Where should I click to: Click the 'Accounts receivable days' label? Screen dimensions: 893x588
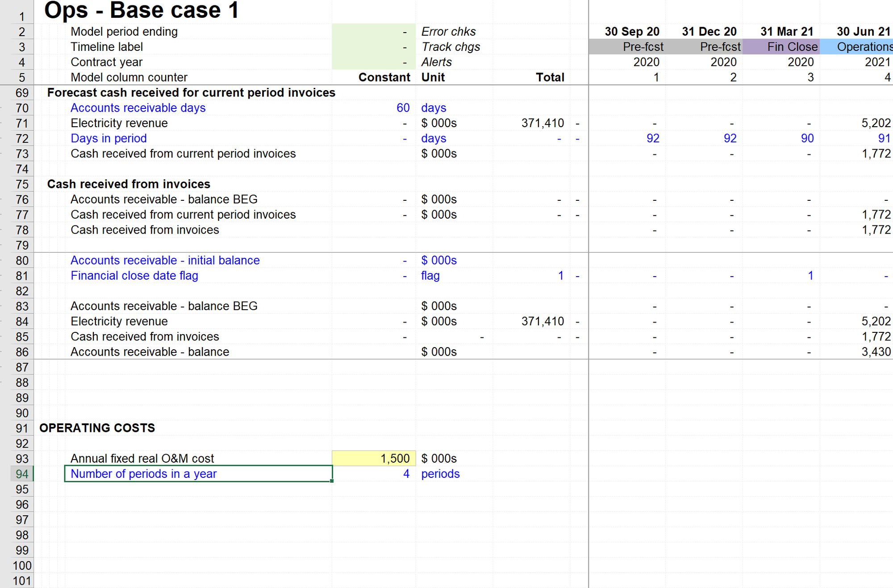138,108
